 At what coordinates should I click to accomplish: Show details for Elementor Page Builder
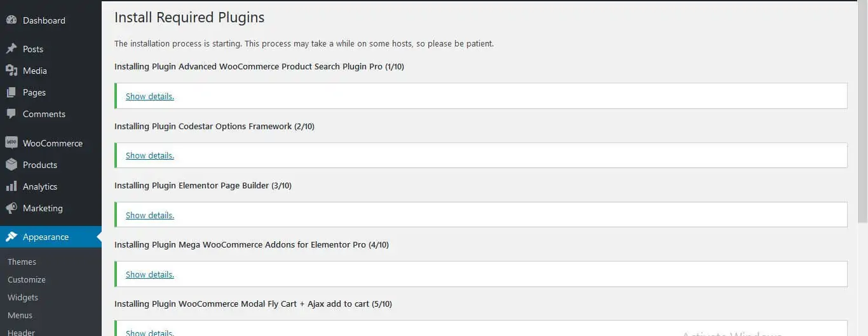click(x=150, y=215)
